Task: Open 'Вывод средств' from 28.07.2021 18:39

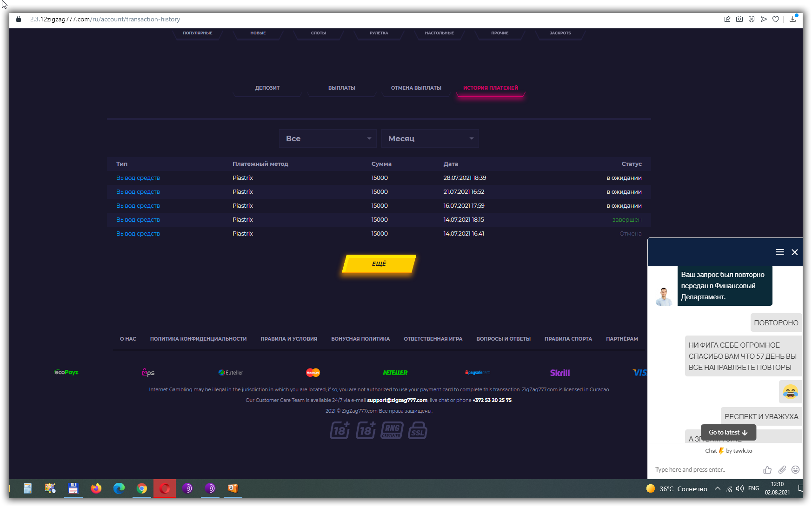Action: pos(138,178)
